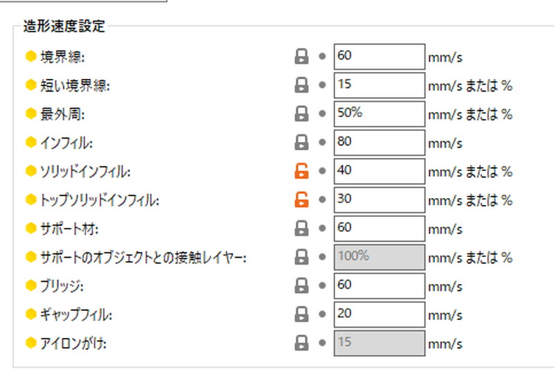The width and height of the screenshot is (554, 392).
Task: Click the インフィル speed field showing 80
Action: click(x=379, y=143)
